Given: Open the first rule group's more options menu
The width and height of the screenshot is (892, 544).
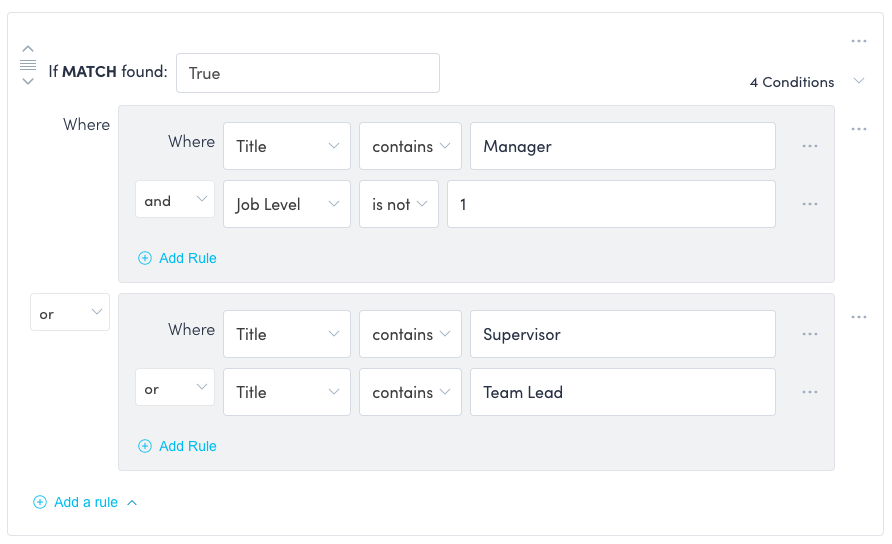Looking at the screenshot, I should pyautogui.click(x=859, y=129).
